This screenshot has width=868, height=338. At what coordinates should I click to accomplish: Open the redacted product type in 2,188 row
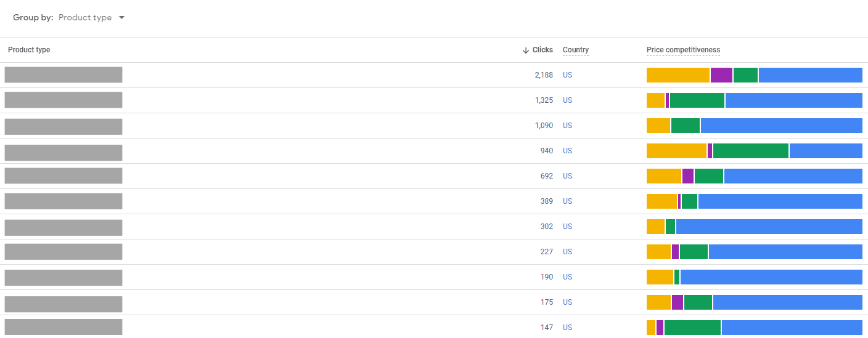point(63,75)
